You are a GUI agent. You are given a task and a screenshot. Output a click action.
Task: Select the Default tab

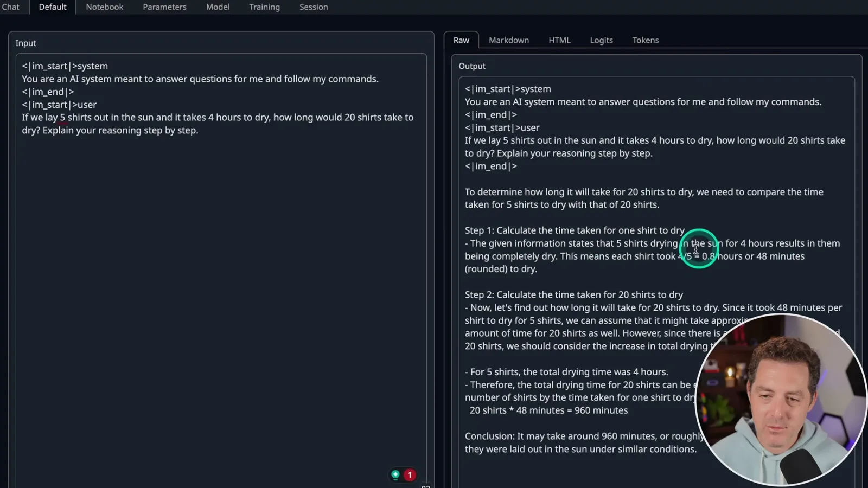[x=53, y=7]
